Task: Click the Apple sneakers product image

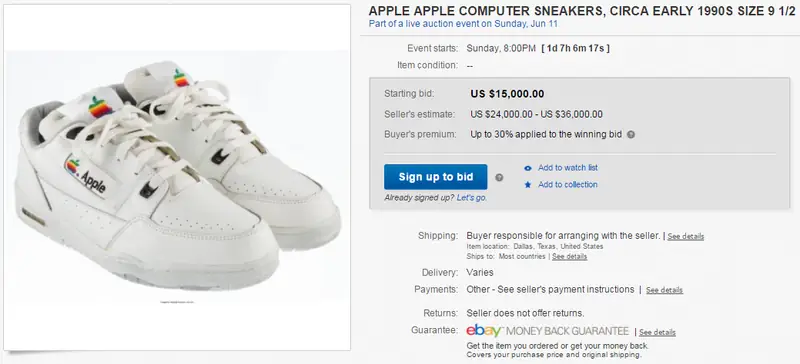Action: pyautogui.click(x=177, y=177)
